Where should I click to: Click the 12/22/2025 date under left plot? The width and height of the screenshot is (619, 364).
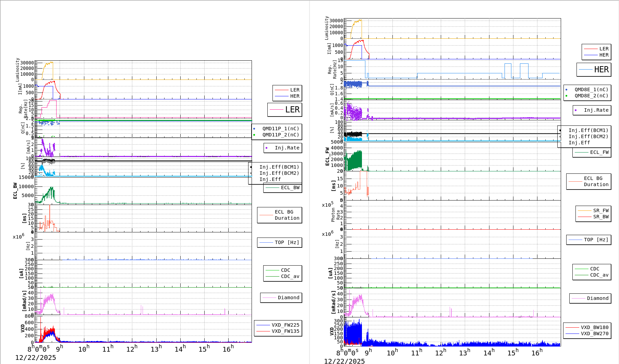(x=36, y=357)
